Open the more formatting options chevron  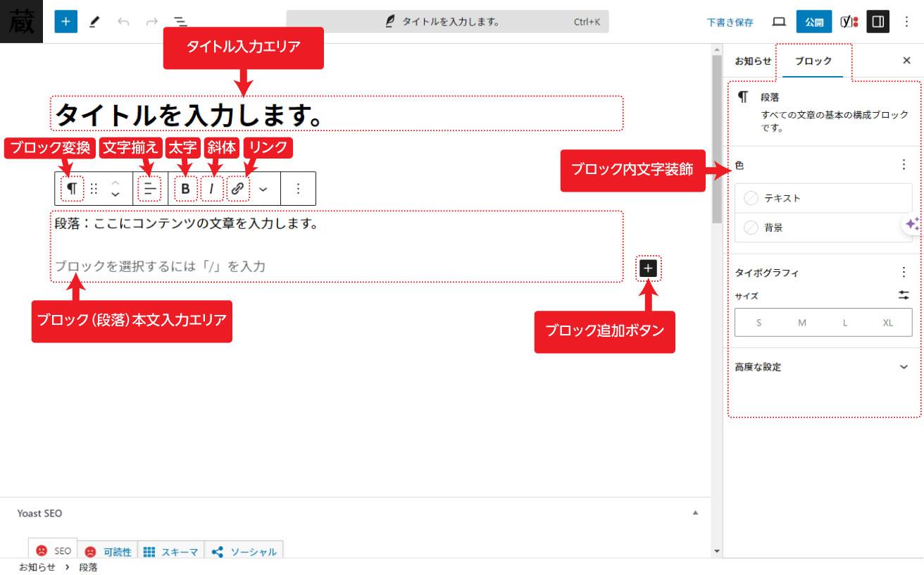263,188
